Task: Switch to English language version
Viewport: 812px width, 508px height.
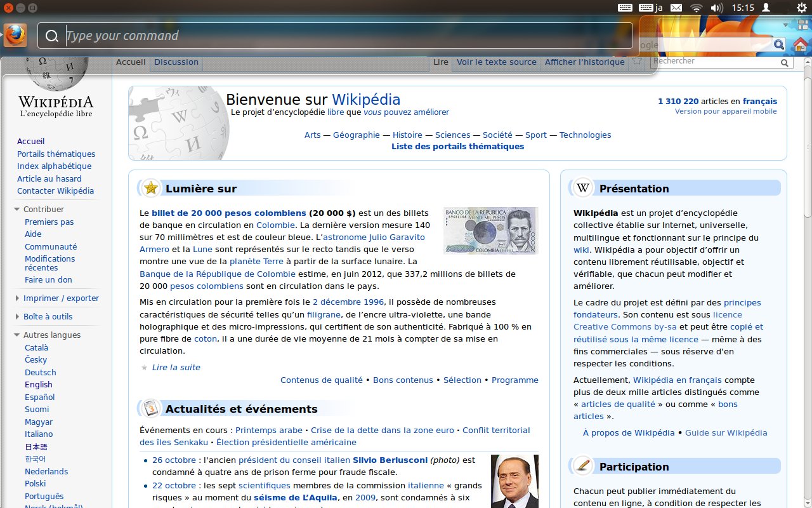Action: pos(38,384)
